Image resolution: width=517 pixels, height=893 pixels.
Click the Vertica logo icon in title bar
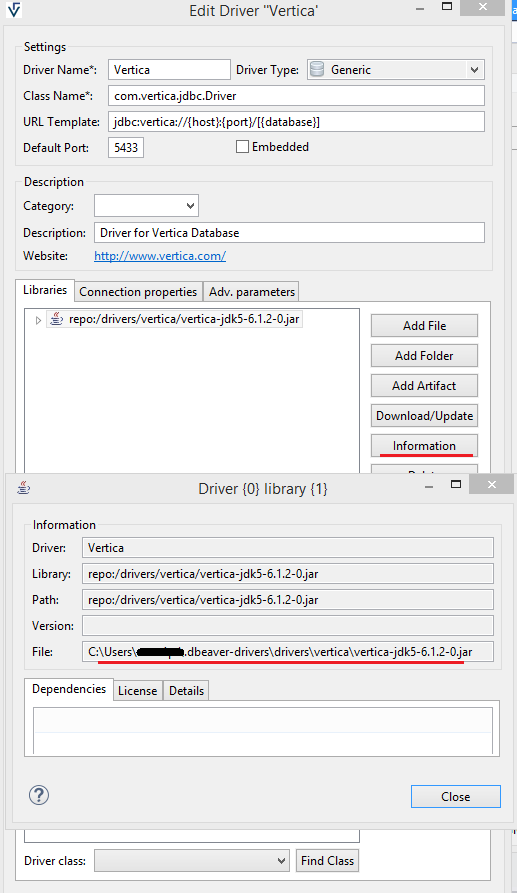tap(14, 10)
